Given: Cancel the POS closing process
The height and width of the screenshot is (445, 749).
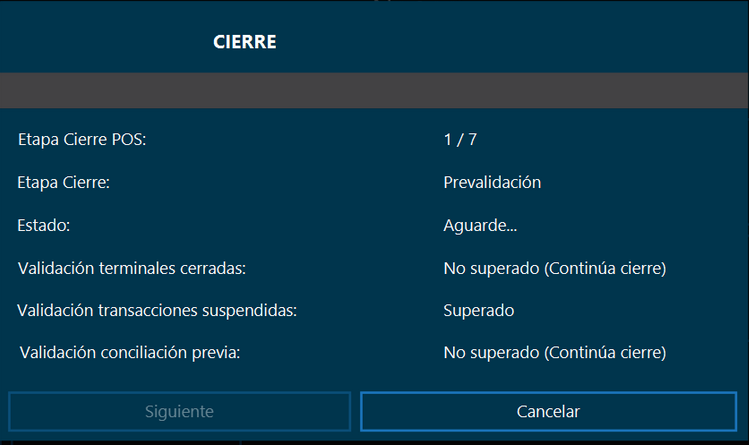Looking at the screenshot, I should (548, 411).
